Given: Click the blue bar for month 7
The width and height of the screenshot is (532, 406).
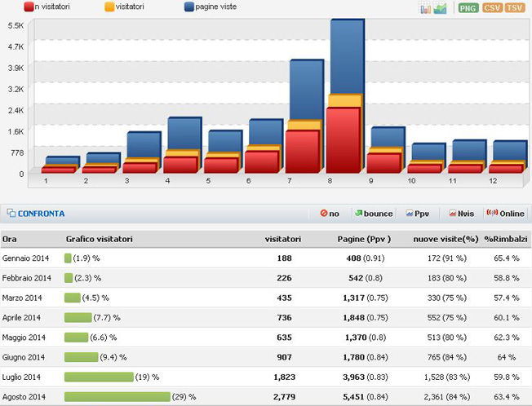Looking at the screenshot, I should [306, 90].
